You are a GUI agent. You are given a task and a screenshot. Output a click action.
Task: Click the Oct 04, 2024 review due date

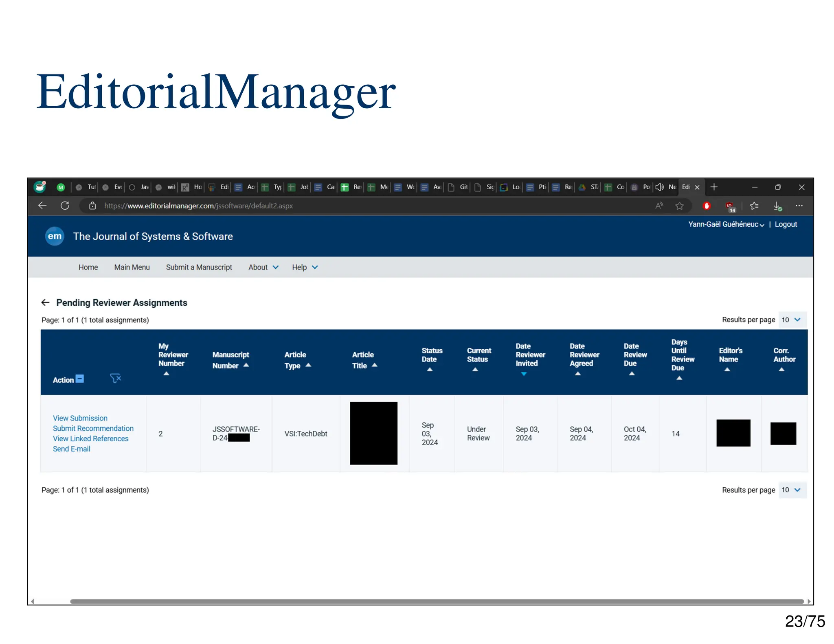coord(635,434)
